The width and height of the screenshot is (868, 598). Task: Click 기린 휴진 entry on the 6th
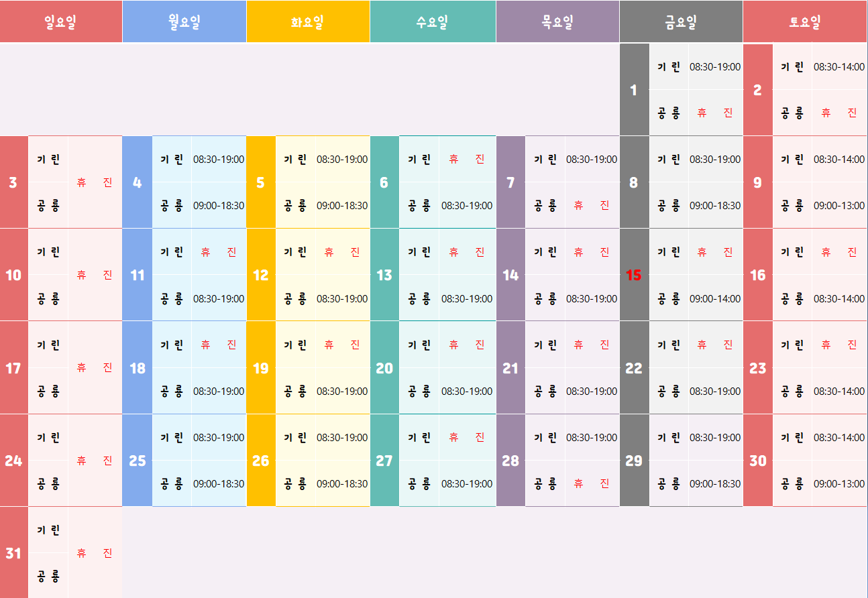(x=467, y=159)
